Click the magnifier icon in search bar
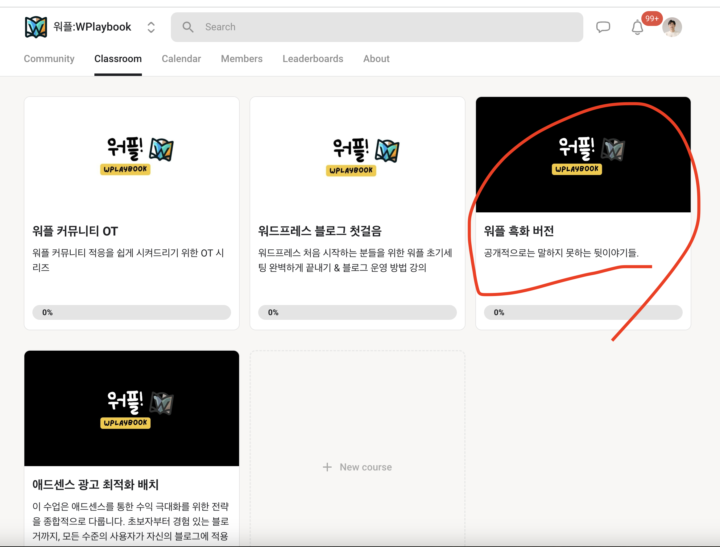 pos(188,27)
